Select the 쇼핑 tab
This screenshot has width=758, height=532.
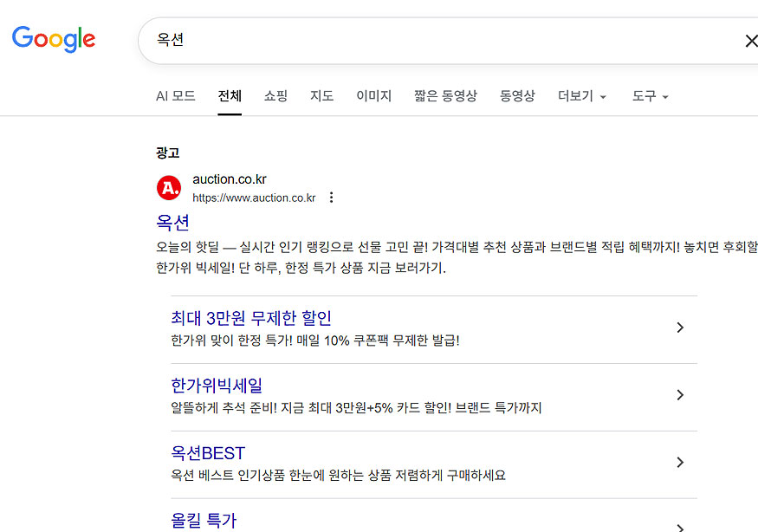point(275,96)
